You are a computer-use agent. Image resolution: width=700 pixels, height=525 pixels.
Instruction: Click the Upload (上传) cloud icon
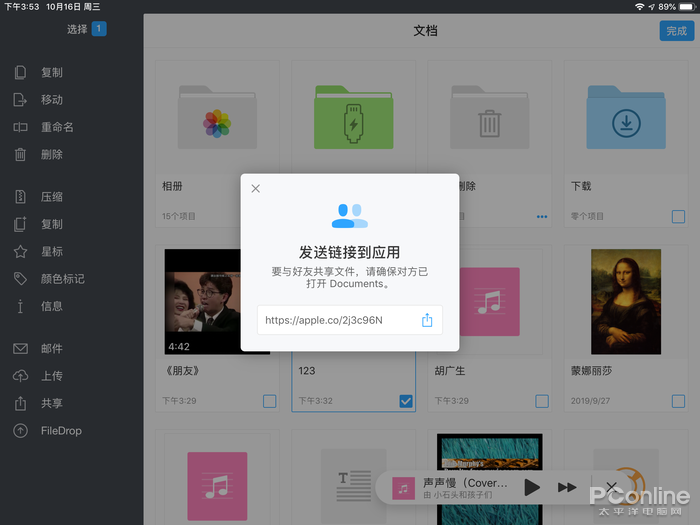[20, 376]
